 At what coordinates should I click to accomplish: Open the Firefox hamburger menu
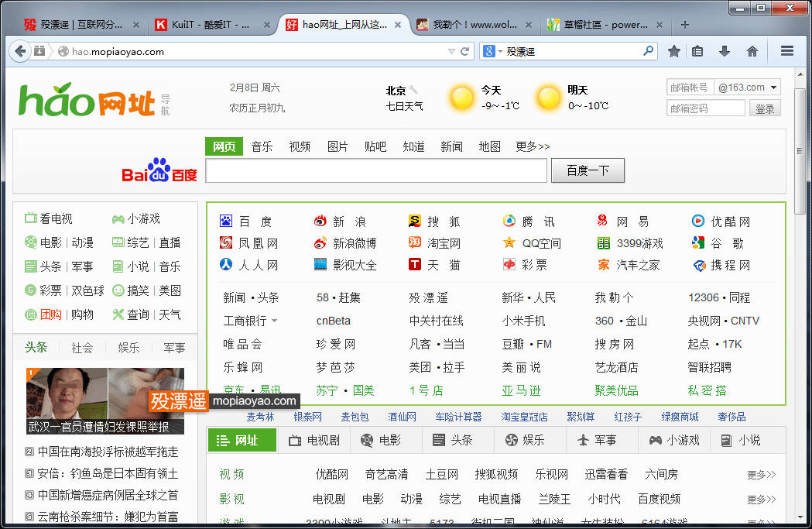click(x=787, y=51)
